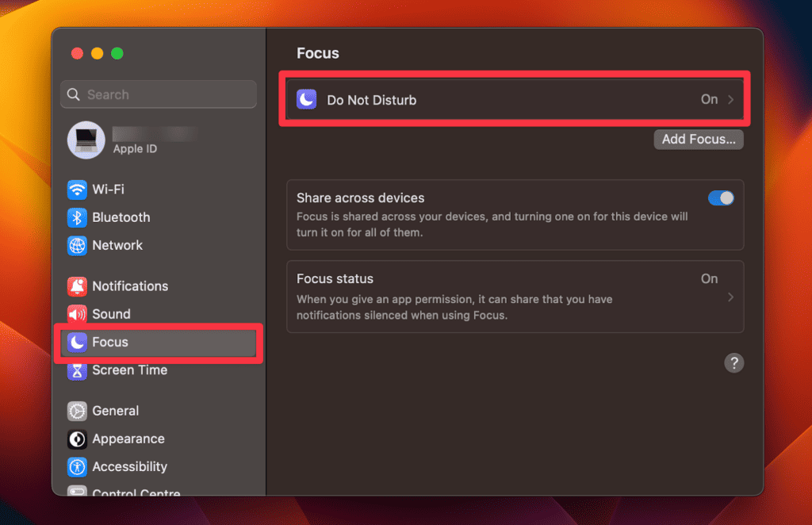Open help with the question mark button
This screenshot has height=525, width=812.
coord(733,363)
